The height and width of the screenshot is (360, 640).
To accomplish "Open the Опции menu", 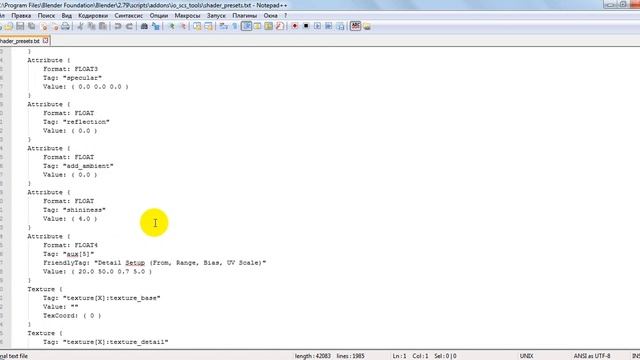I will pos(159,16).
